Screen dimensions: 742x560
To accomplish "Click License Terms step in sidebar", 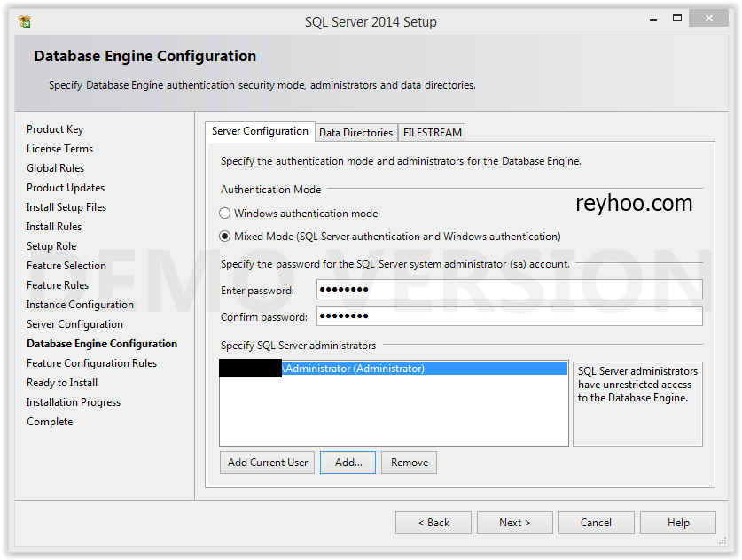I will [59, 149].
